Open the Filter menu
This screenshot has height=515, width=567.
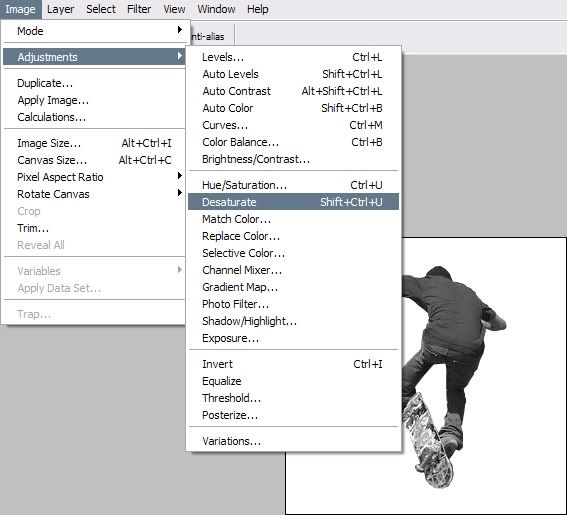(139, 9)
